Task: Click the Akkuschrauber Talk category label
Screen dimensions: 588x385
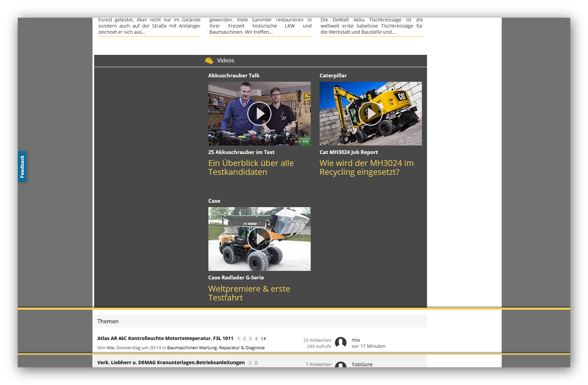Action: click(234, 75)
